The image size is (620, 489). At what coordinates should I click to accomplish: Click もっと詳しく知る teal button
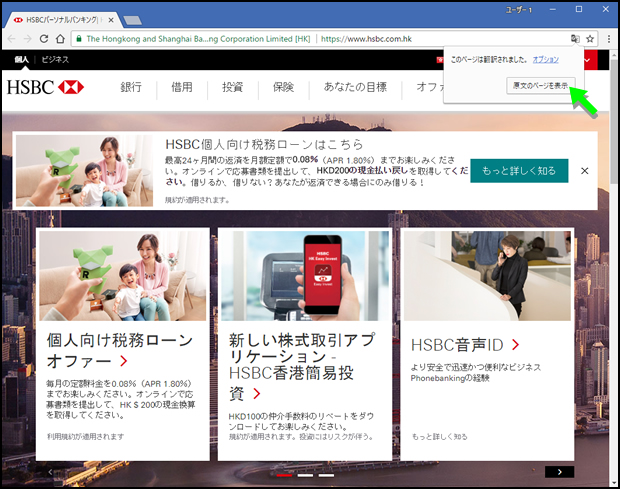(519, 171)
